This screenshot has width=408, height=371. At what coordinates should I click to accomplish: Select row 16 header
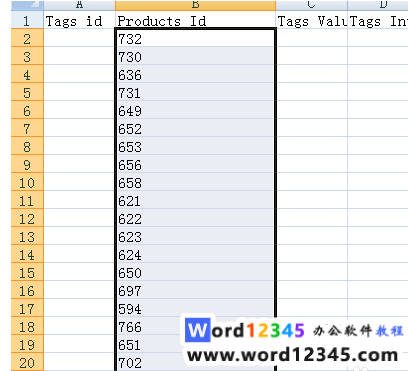pyautogui.click(x=27, y=290)
